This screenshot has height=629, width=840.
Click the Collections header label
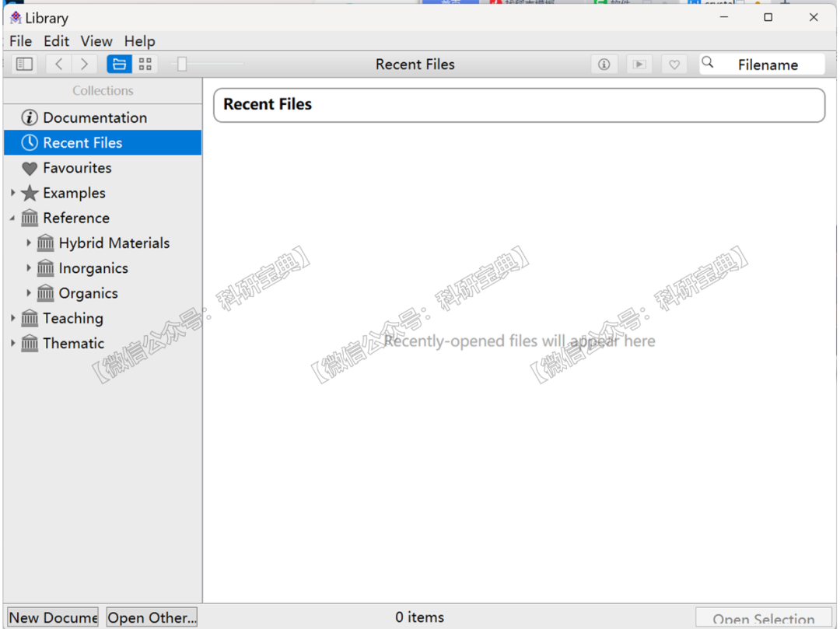pos(103,90)
